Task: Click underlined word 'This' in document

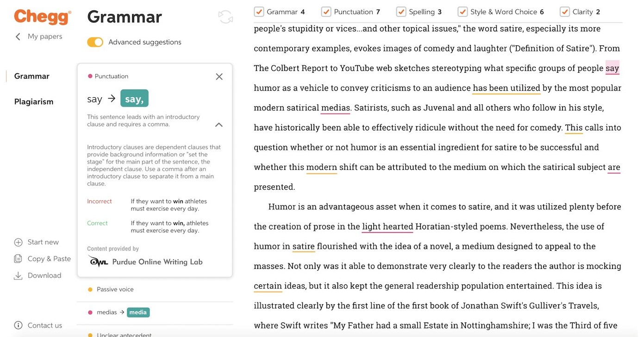Action: [x=574, y=128]
